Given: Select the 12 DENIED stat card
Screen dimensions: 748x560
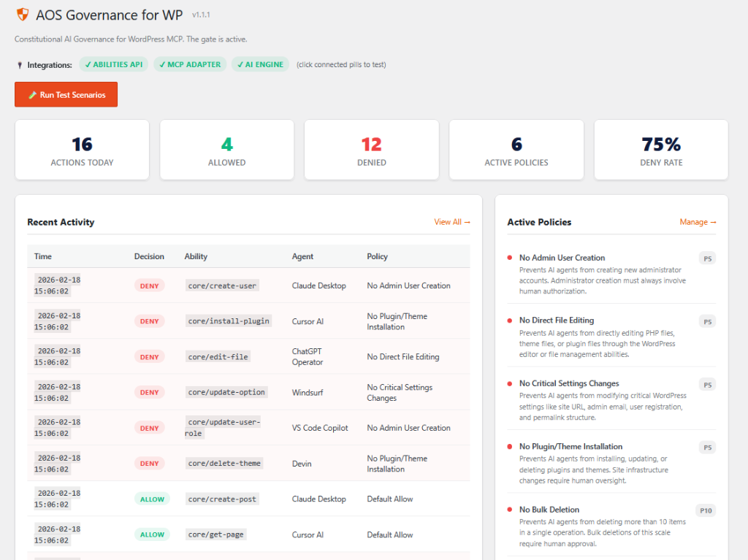Looking at the screenshot, I should pyautogui.click(x=371, y=149).
